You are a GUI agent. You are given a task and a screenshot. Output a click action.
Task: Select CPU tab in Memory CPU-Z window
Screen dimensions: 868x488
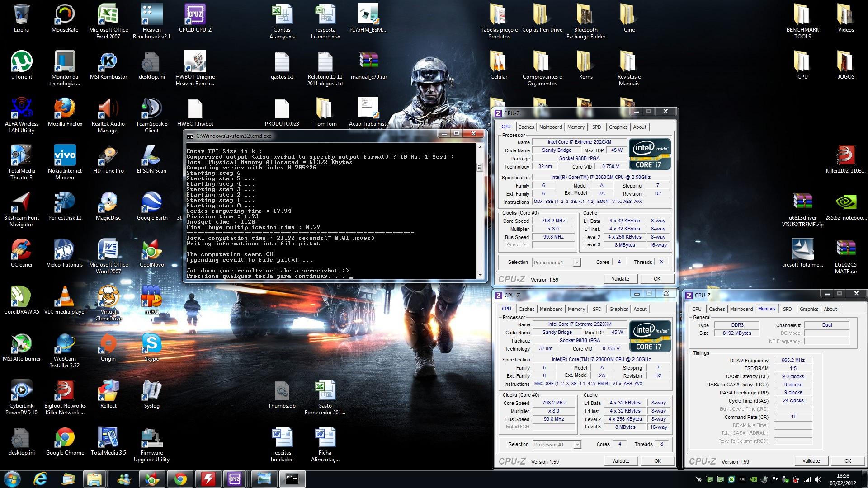tap(697, 309)
